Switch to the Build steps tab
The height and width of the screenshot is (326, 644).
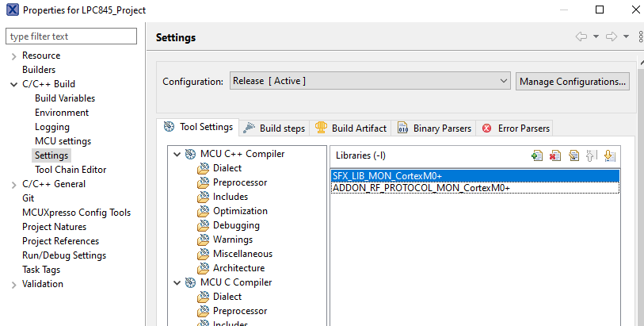click(x=274, y=128)
